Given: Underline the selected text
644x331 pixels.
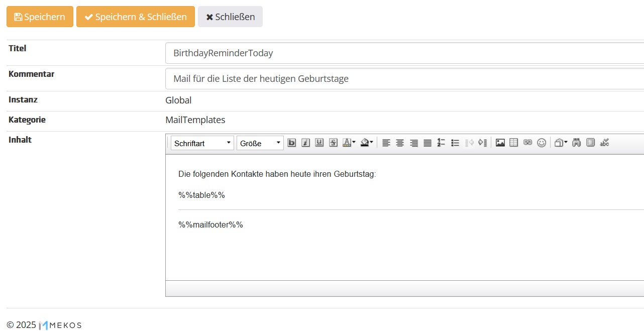Looking at the screenshot, I should (x=319, y=142).
